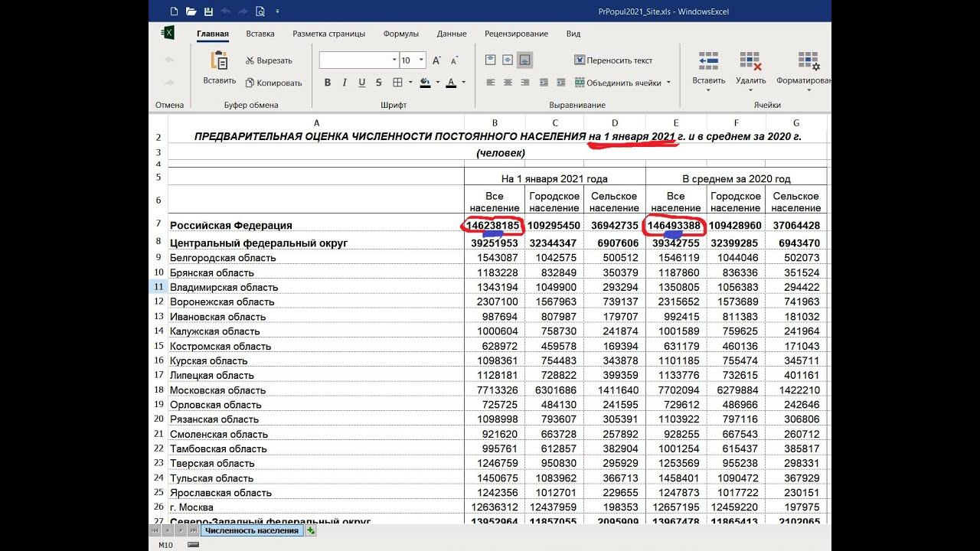The image size is (980, 551).
Task: Click the Копировать button
Action: [x=273, y=83]
